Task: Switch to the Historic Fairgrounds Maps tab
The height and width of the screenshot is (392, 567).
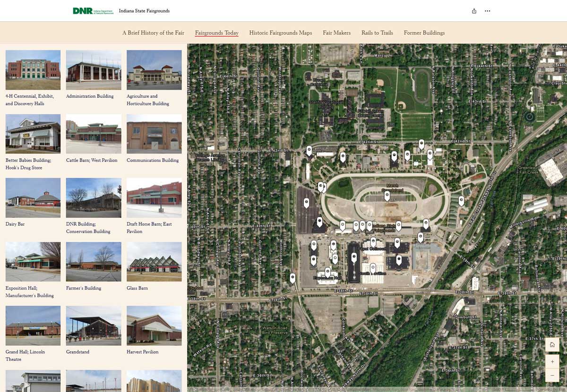Action: [281, 33]
